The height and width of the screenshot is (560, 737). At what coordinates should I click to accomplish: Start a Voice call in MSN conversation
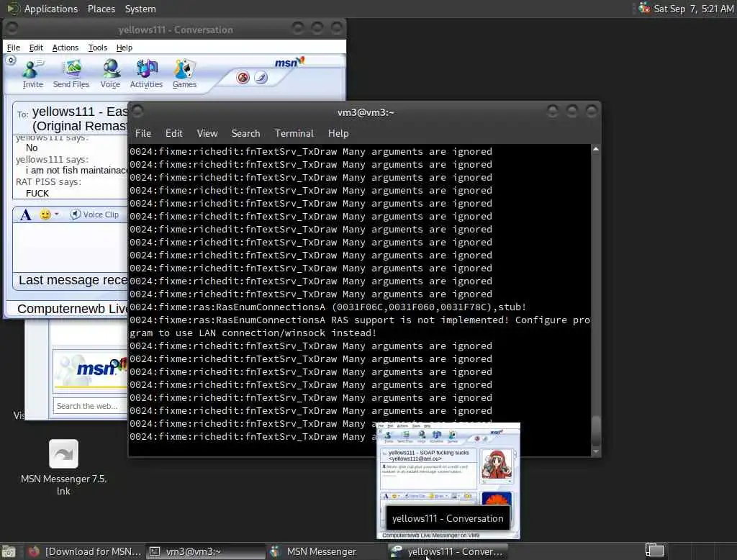(110, 74)
